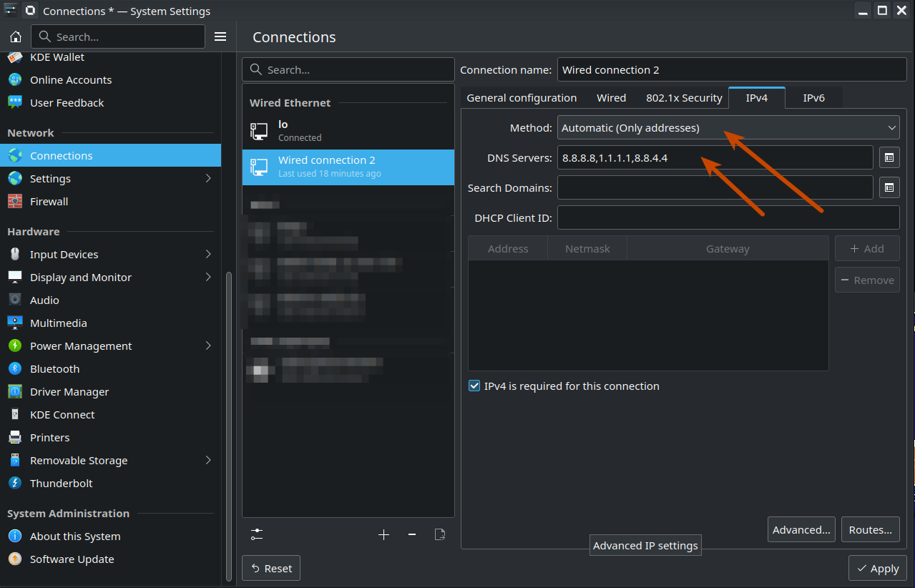Image resolution: width=915 pixels, height=588 pixels.
Task: Select Wired connection 2 in list
Action: coord(348,167)
